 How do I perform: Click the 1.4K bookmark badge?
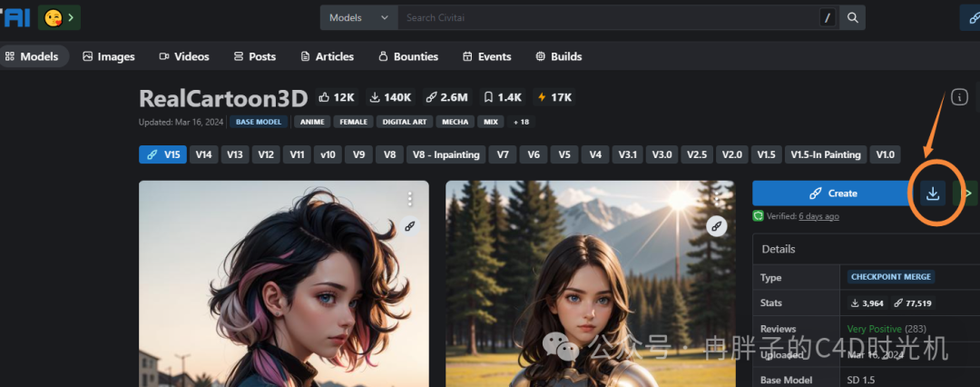pos(503,97)
